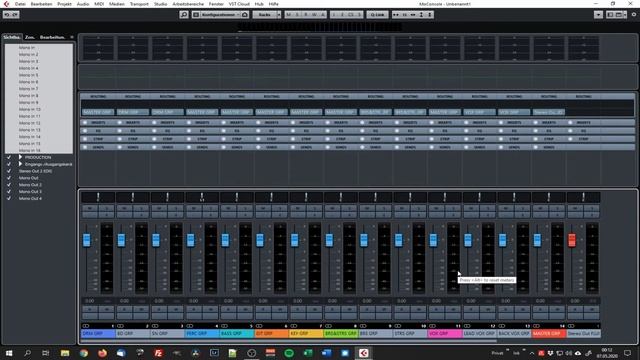Open File Explorer from the taskbar
The height and width of the screenshot is (360, 640).
click(65, 353)
